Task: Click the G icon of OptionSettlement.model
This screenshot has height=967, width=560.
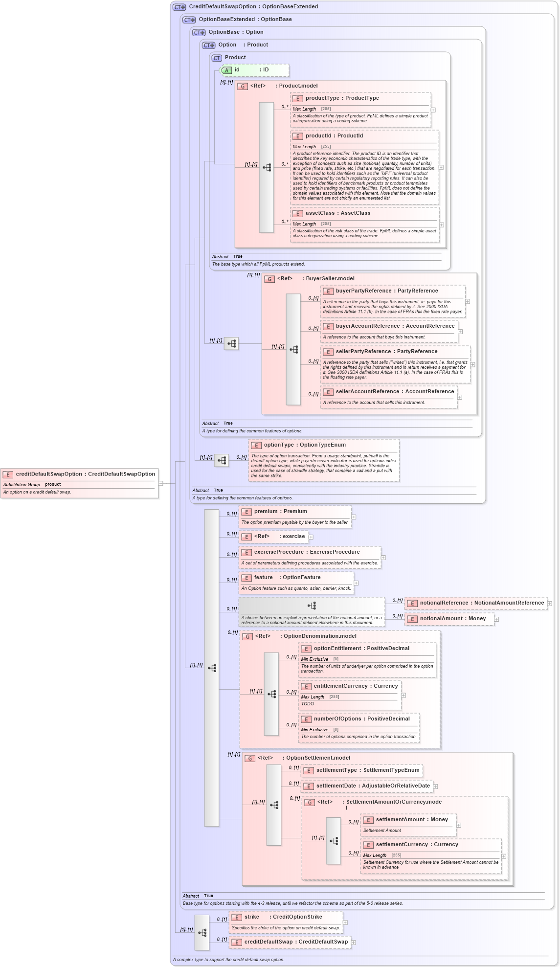Action: click(250, 759)
